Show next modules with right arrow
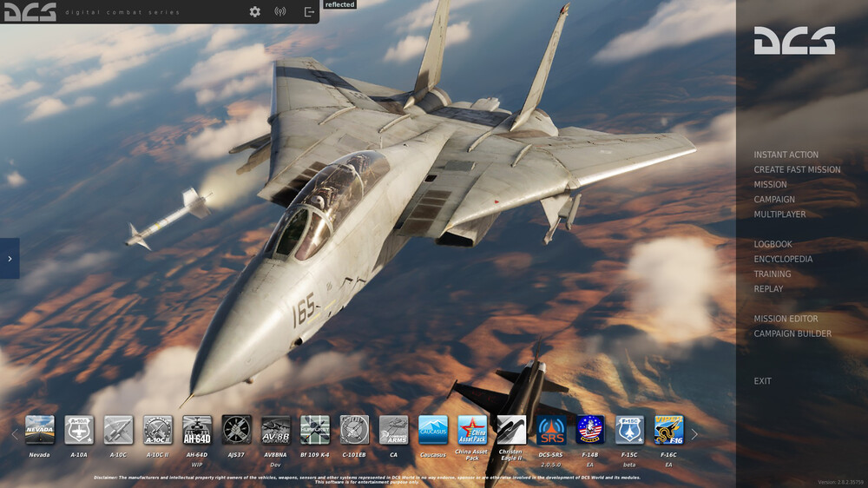Screen dimensions: 868x488 [x=694, y=435]
